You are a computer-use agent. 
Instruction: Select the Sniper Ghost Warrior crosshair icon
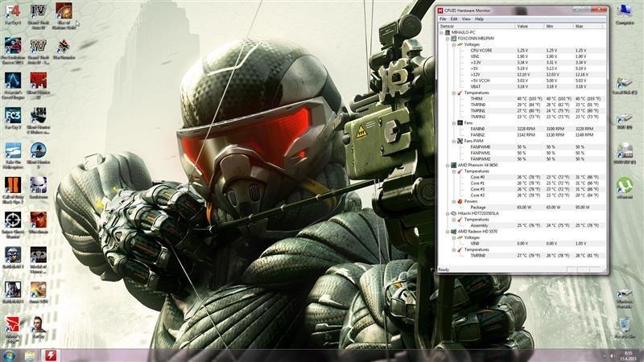pyautogui.click(x=13, y=220)
